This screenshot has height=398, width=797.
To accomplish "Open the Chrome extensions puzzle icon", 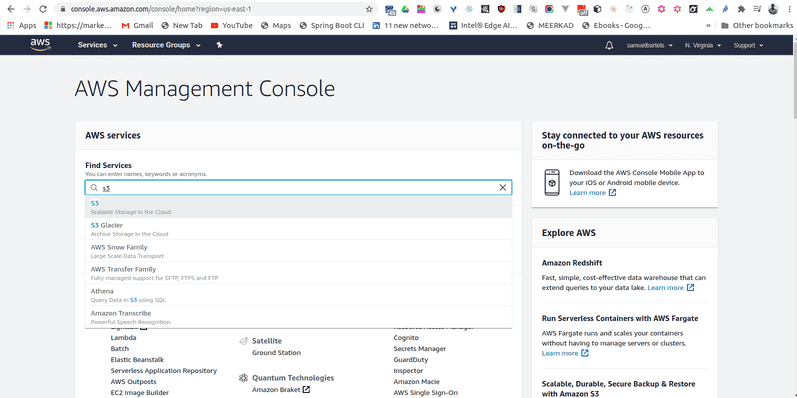I will [742, 9].
